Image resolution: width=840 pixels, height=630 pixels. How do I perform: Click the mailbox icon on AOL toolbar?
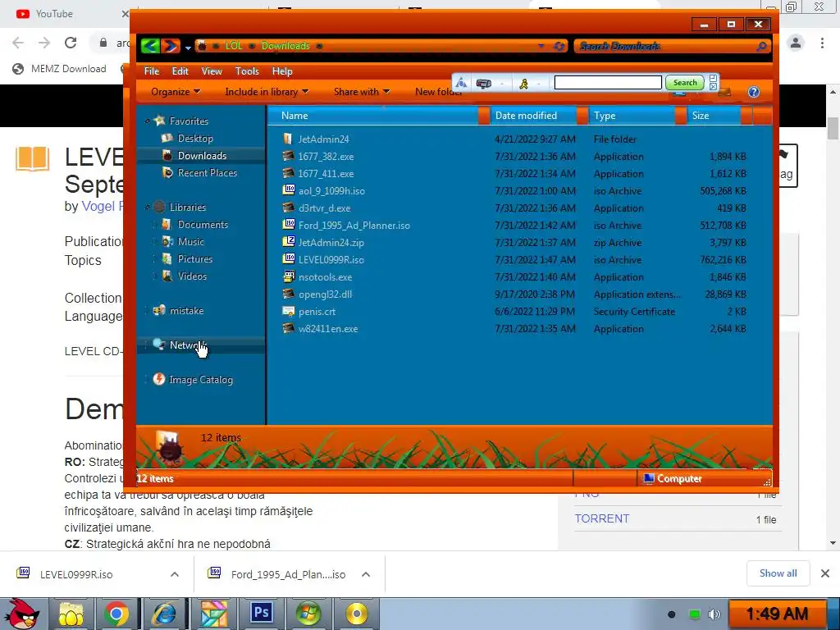[484, 83]
